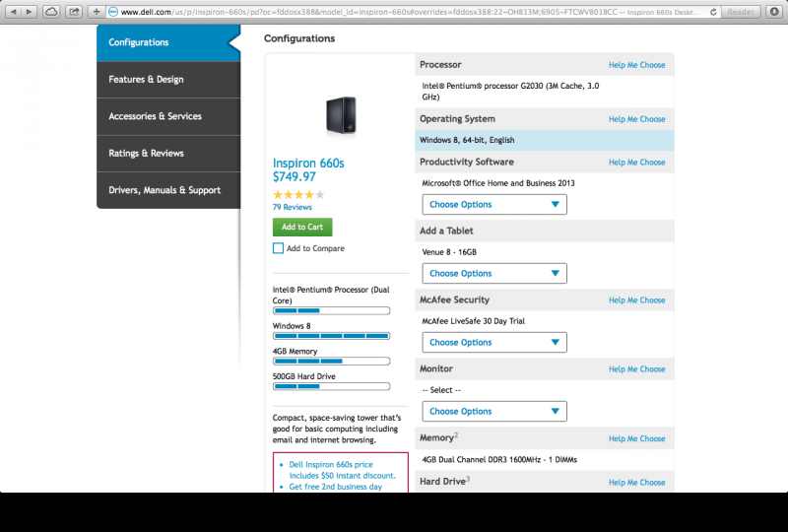Viewport: 788px width, 532px height.
Task: Click the downloads icon at toolbar right
Action: [x=774, y=12]
